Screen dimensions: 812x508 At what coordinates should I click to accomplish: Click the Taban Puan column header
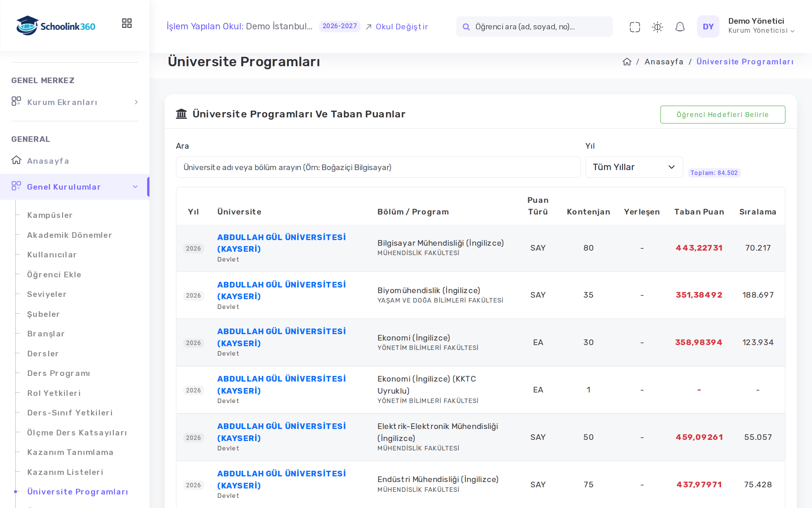pos(699,212)
